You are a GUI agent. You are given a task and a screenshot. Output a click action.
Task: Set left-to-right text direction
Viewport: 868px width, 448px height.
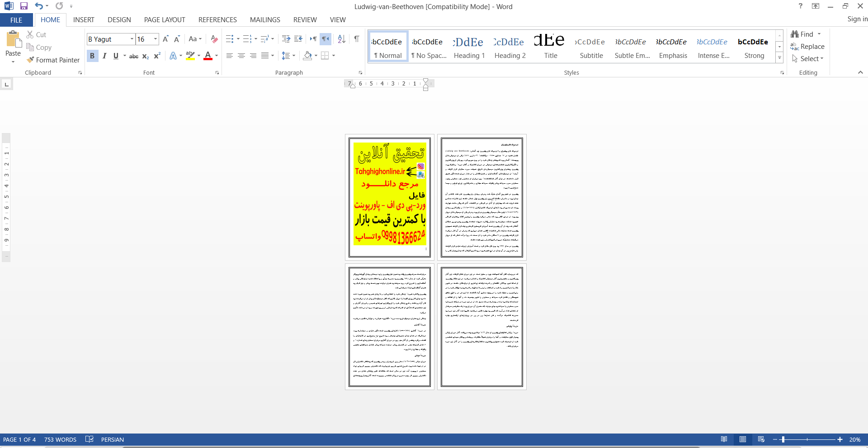[x=313, y=39]
